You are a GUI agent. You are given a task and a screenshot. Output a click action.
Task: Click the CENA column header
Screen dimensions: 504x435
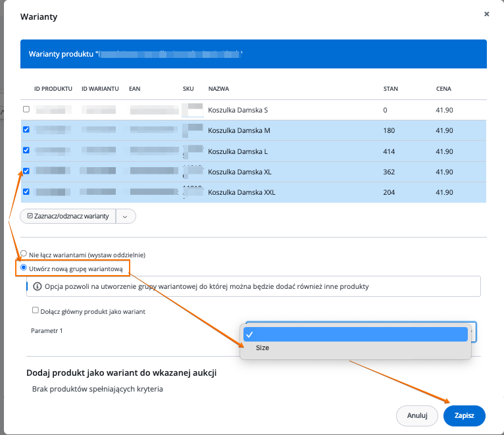[443, 89]
